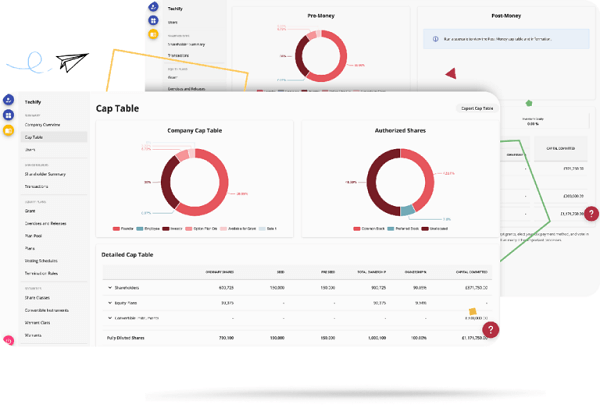Click the yellow wallet icon in left rail
Image resolution: width=600 pixels, height=408 pixels.
[8, 131]
